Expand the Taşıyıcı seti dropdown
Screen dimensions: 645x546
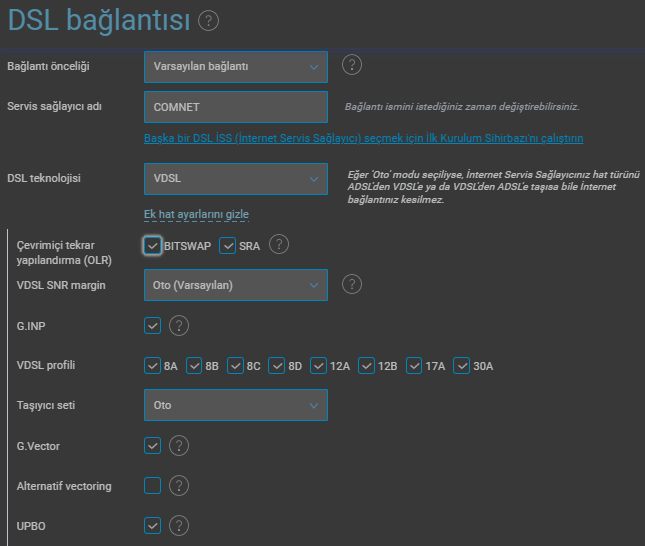coord(236,405)
